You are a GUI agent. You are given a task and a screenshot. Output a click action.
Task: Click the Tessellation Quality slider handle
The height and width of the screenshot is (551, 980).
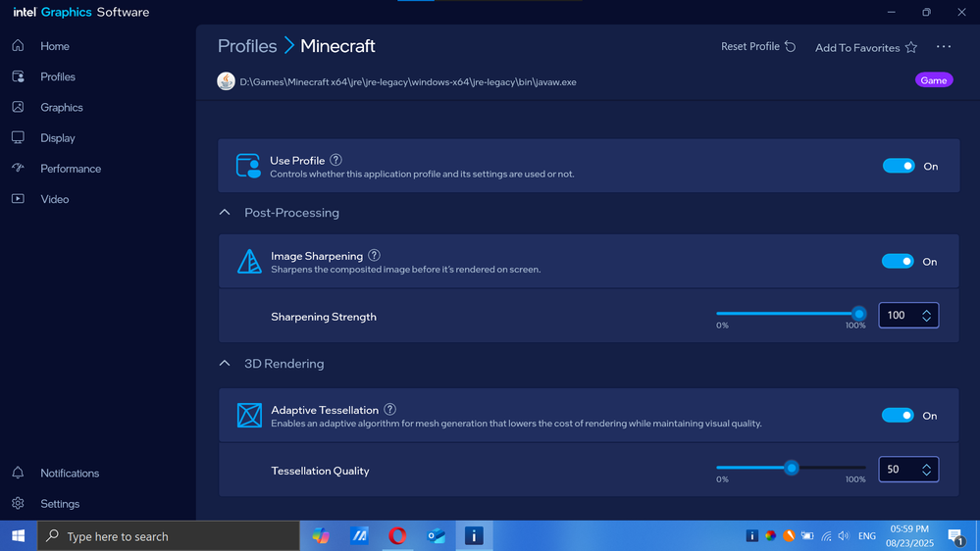click(792, 468)
